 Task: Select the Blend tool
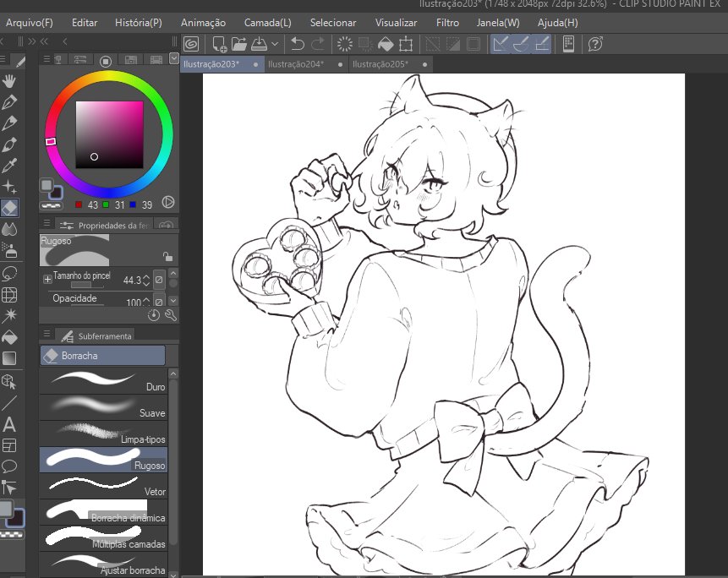coord(8,229)
